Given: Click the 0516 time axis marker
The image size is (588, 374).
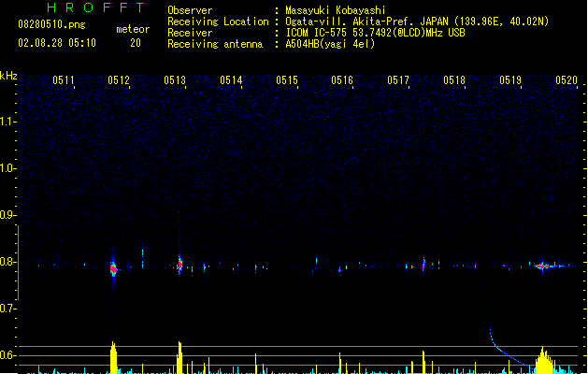Looking at the screenshot, I should (x=342, y=80).
